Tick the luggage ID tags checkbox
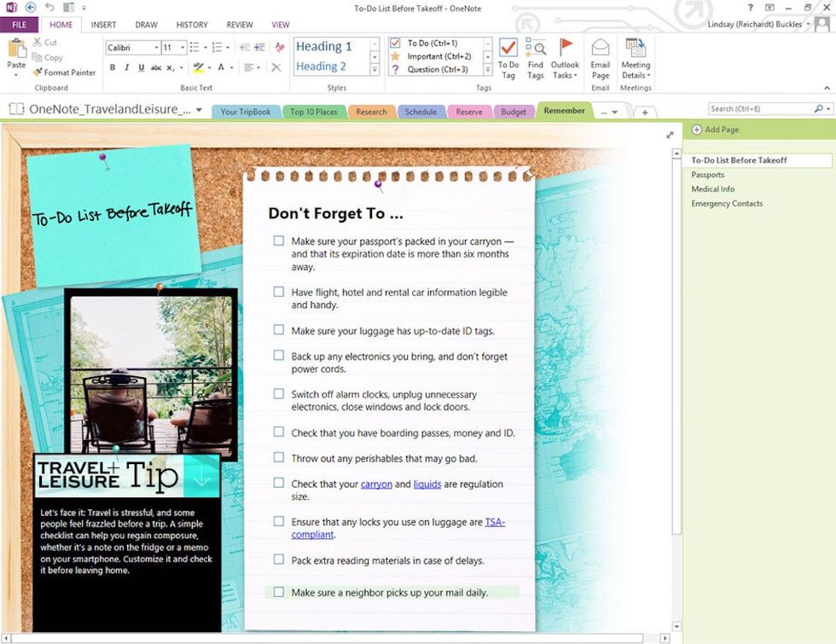The width and height of the screenshot is (836, 644). click(279, 330)
